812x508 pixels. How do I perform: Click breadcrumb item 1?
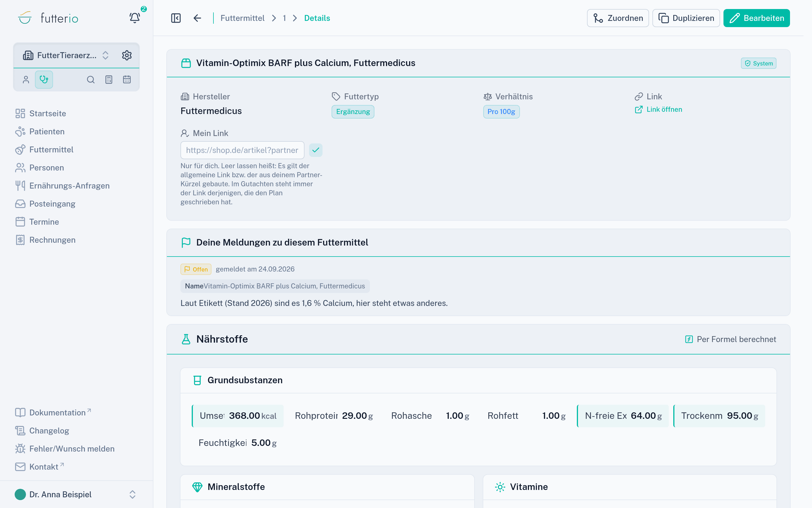click(x=284, y=18)
